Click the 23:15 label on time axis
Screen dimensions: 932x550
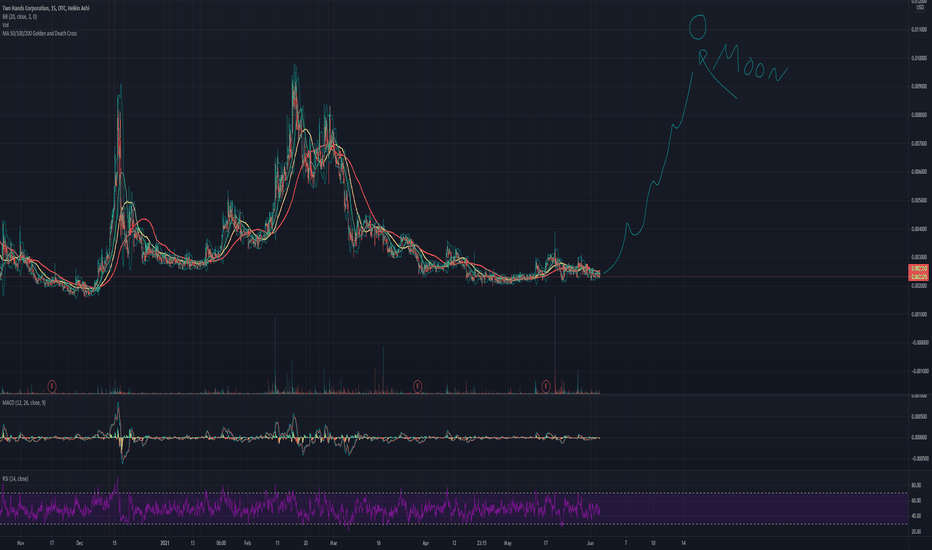(x=482, y=543)
